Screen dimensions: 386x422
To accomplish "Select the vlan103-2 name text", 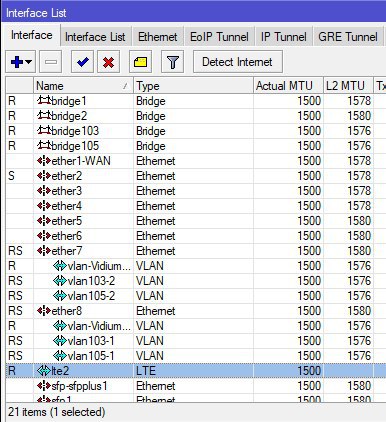I will click(x=91, y=281).
